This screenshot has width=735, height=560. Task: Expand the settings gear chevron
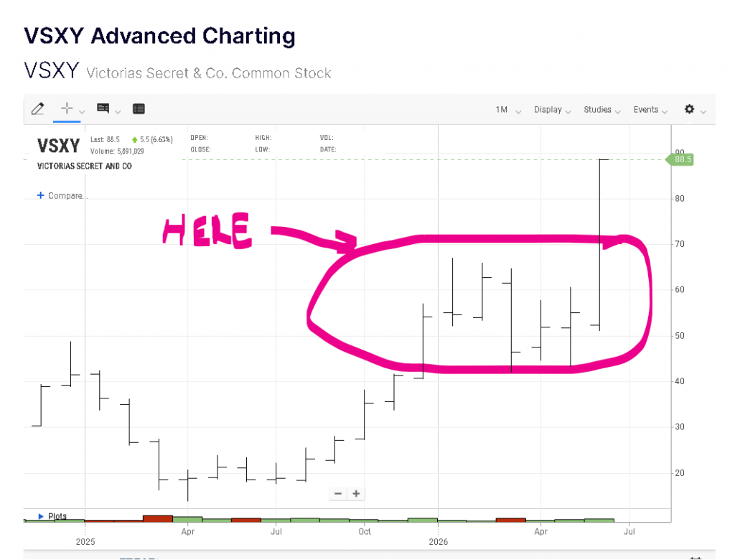[703, 111]
